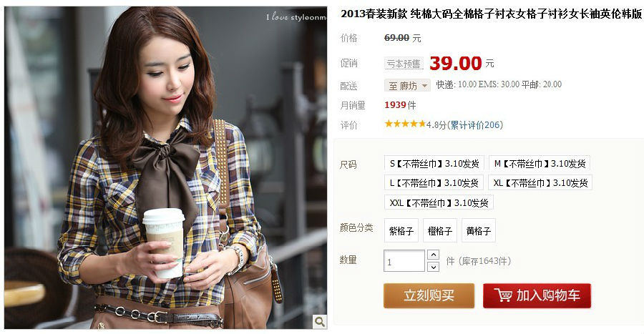This screenshot has width=644, height=334.
Task: Select the 黄格子 color option
Action: pyautogui.click(x=479, y=230)
